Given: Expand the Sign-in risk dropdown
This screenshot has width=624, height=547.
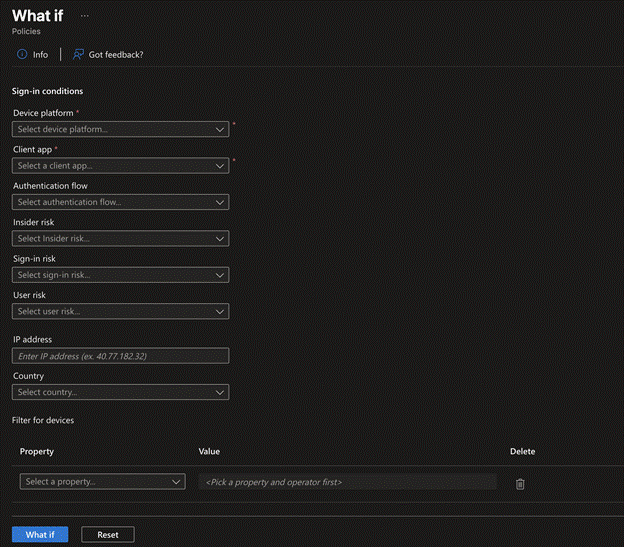Looking at the screenshot, I should coord(120,275).
